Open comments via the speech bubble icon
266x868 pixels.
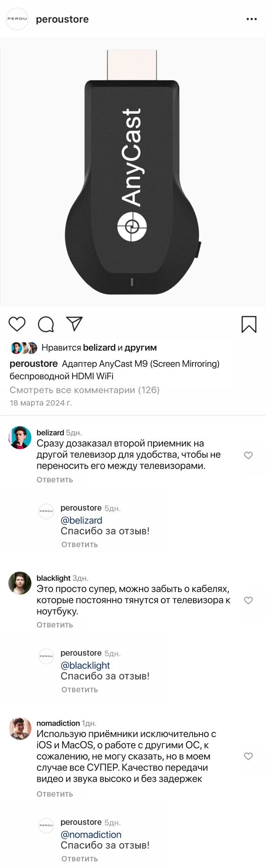pyautogui.click(x=46, y=324)
